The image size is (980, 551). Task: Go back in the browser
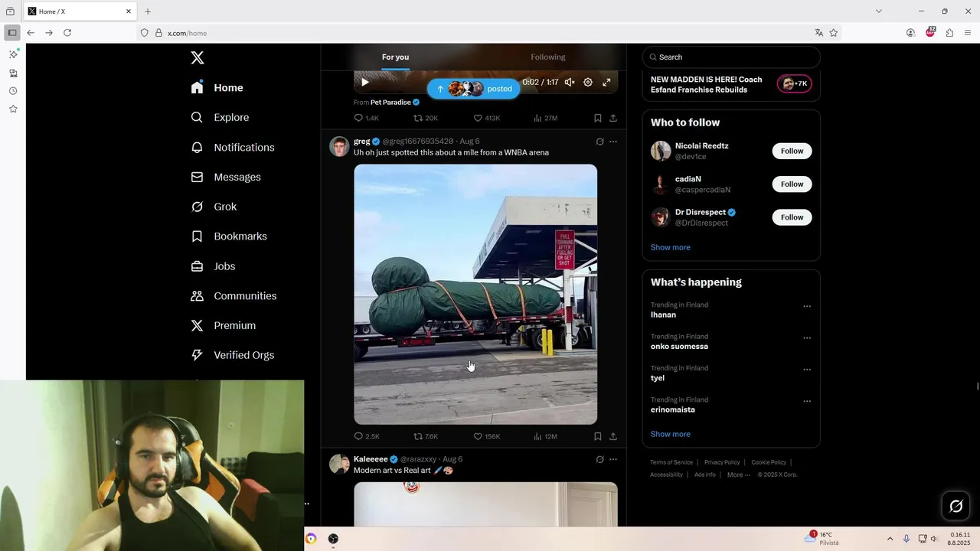[31, 33]
